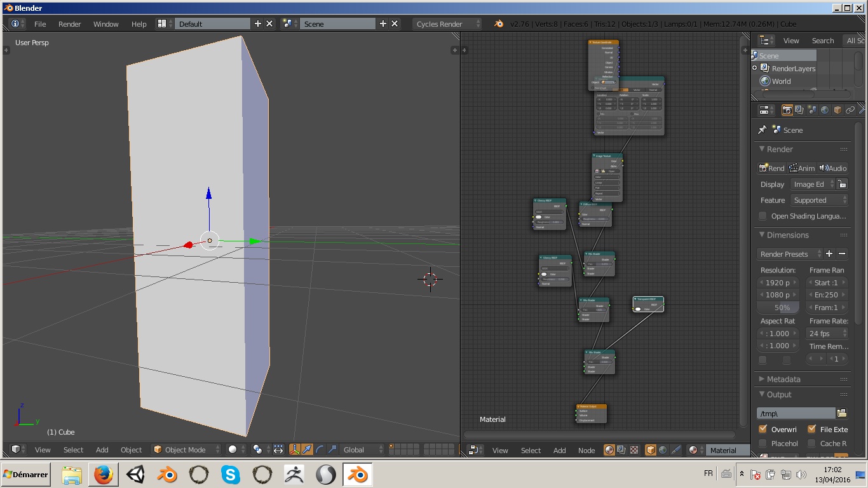Screen dimensions: 868x488
Task: Enable the Translate manipulator arrow icon
Action: tap(307, 449)
